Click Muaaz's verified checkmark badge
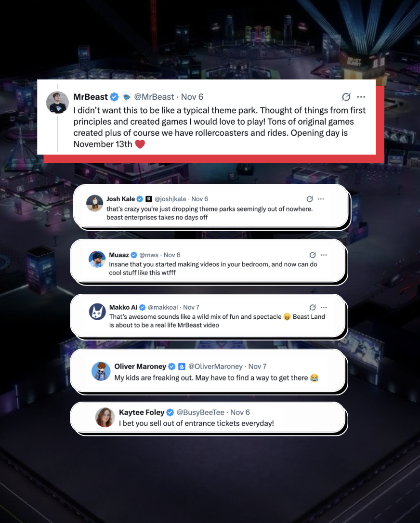 click(x=134, y=255)
